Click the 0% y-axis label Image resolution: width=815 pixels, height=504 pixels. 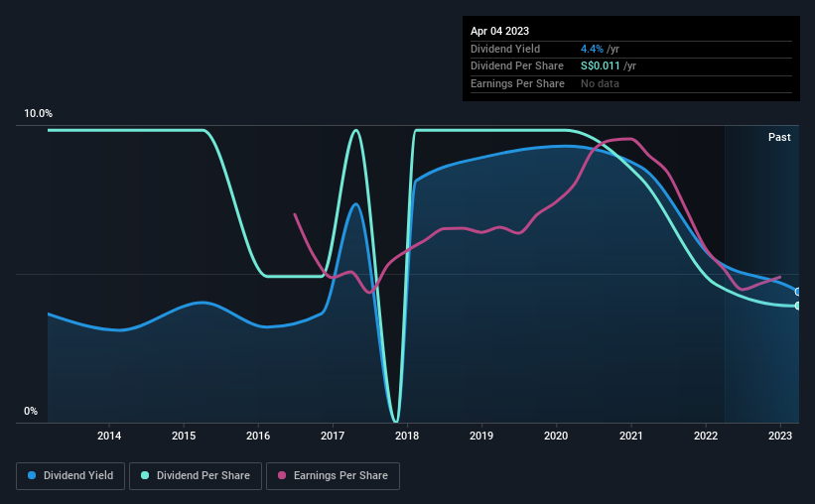click(31, 411)
